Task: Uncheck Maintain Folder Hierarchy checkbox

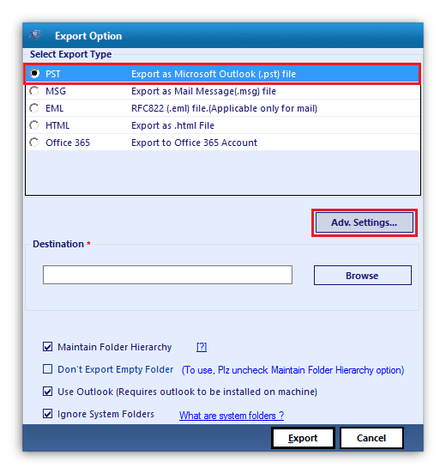Action: coord(48,347)
